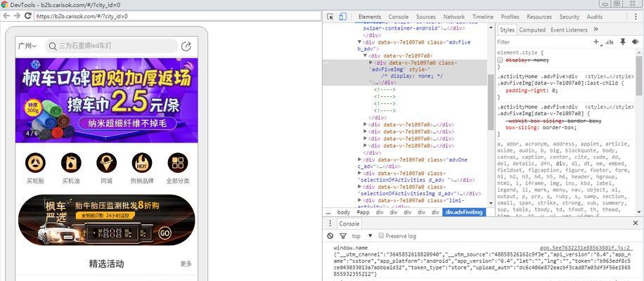Expand the limi-activity div node
The width and height of the screenshot is (644, 281).
360,200
